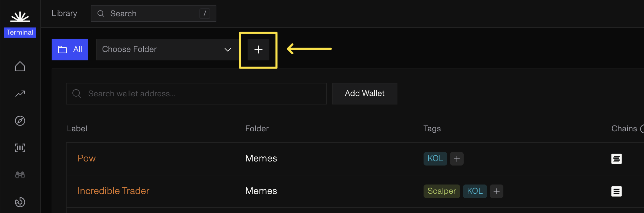Open the compass Discover sidebar icon

click(20, 121)
